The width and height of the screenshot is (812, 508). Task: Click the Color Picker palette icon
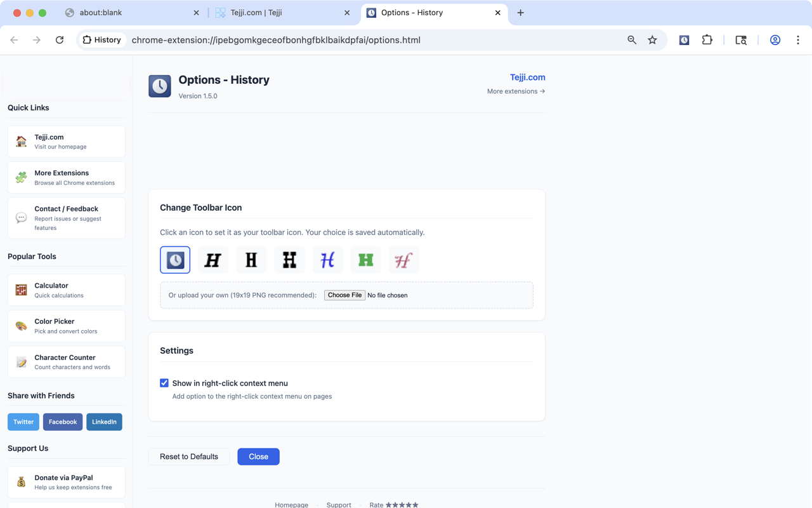[20, 325]
